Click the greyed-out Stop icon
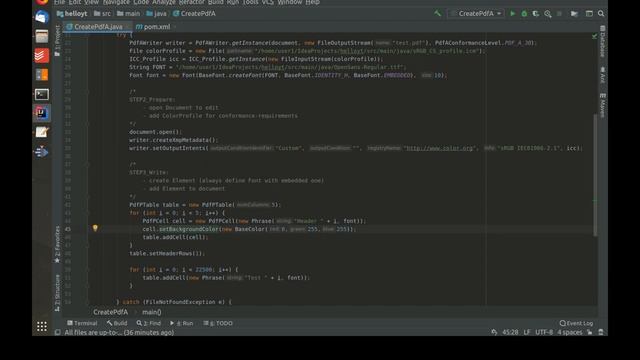The image size is (640, 360). tap(559, 13)
